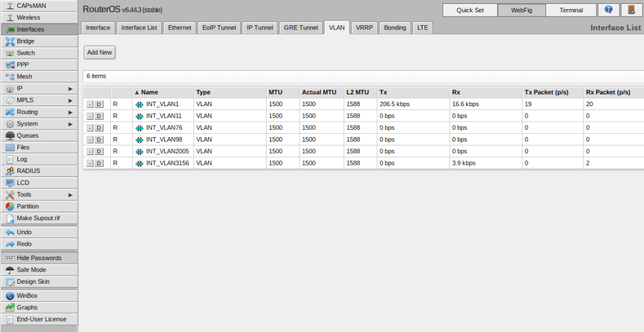Open the Bonding tab
This screenshot has height=332, width=644.
pyautogui.click(x=395, y=28)
